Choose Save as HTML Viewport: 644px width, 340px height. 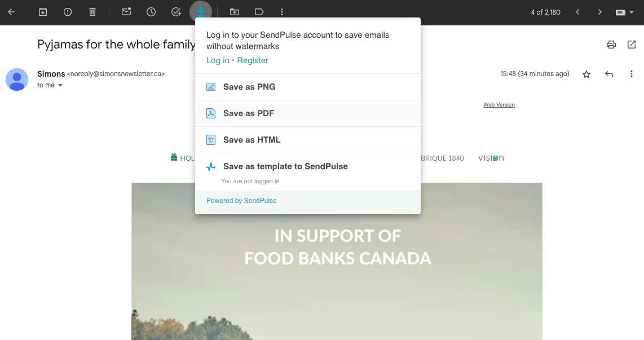[x=252, y=139]
